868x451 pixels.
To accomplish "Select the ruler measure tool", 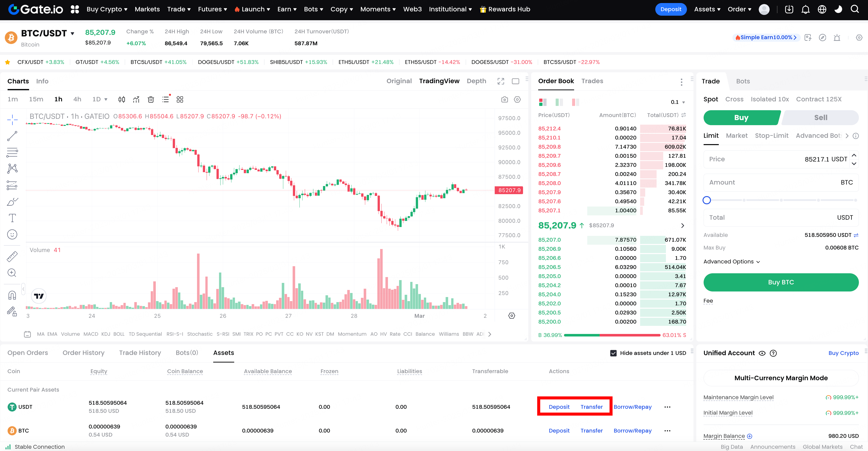I will 12,257.
